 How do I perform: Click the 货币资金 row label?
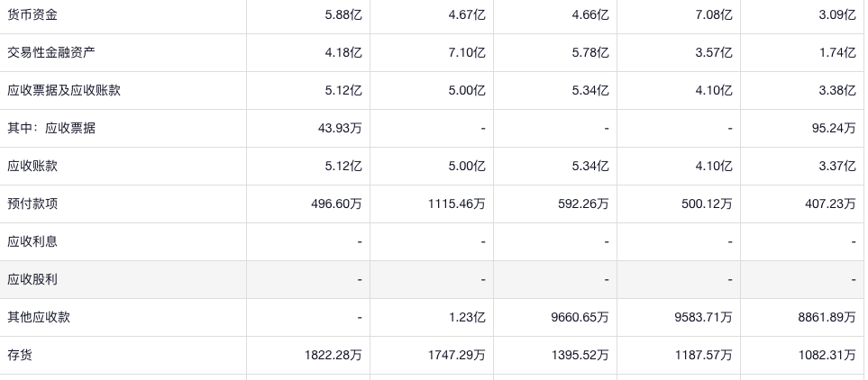pos(32,14)
